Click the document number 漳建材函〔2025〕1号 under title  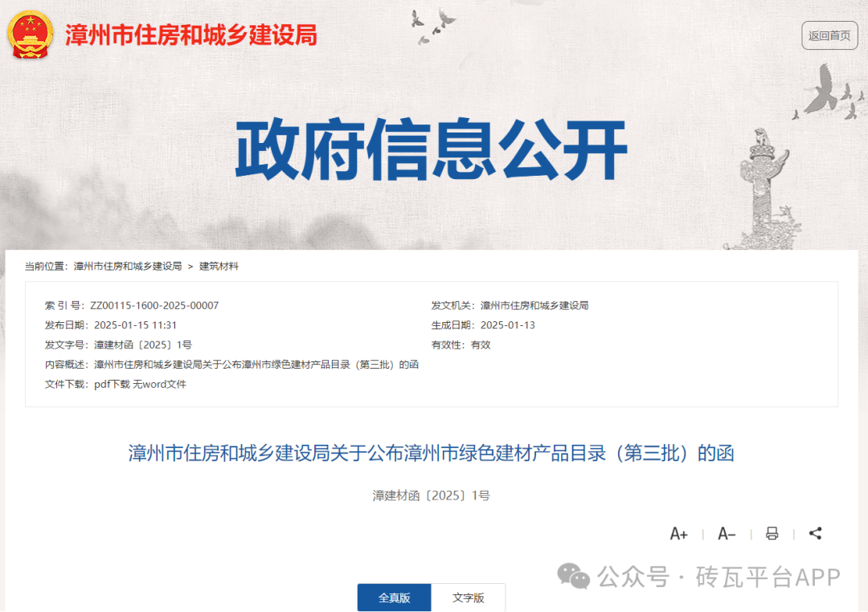click(432, 496)
